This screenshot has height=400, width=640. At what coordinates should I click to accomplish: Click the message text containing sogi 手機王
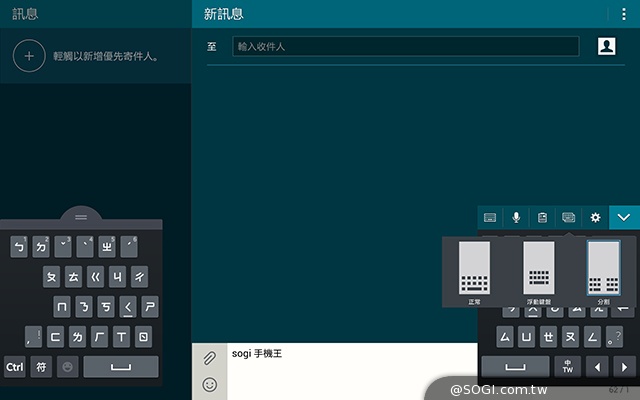coord(257,353)
